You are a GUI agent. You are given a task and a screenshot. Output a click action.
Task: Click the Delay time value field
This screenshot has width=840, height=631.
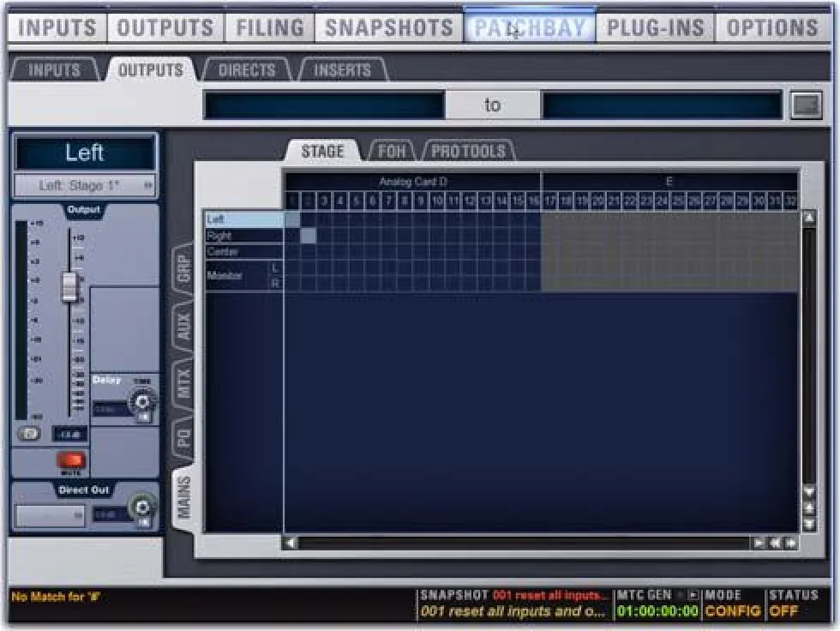pyautogui.click(x=110, y=409)
